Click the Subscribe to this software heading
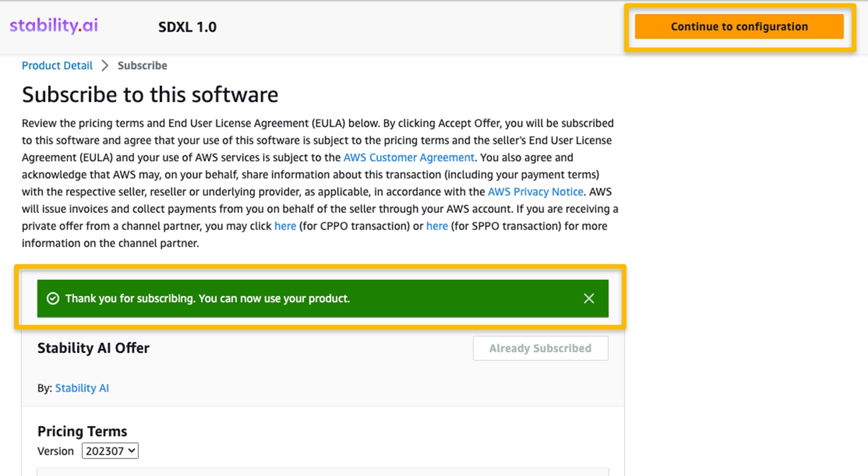This screenshot has height=476, width=868. pyautogui.click(x=150, y=94)
